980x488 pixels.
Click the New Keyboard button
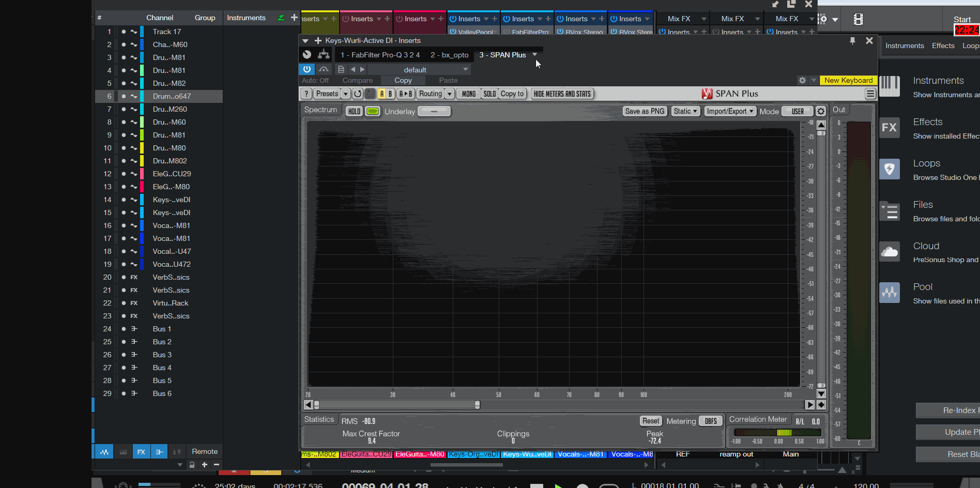(848, 80)
